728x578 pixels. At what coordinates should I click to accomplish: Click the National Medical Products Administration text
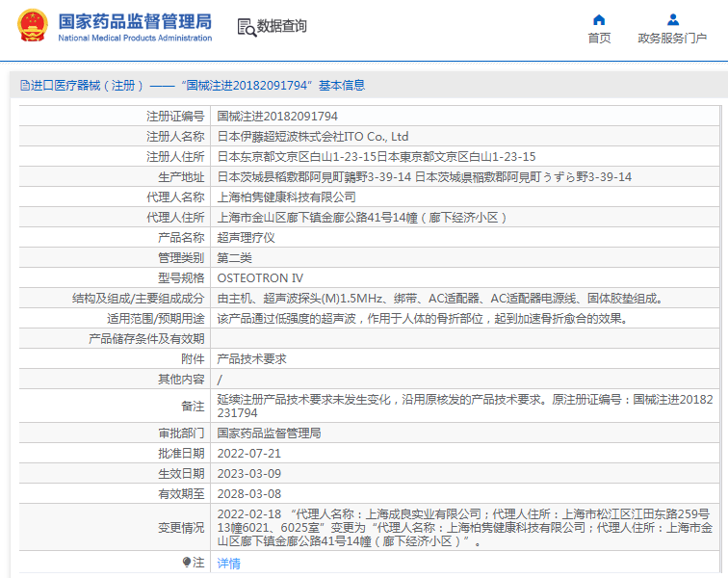(x=135, y=39)
